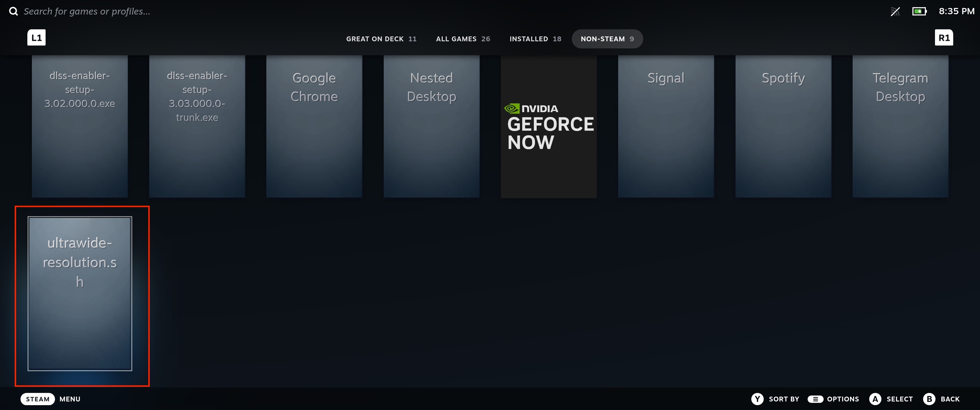Select the Non-Steam tab
This screenshot has height=410, width=980.
pos(607,39)
